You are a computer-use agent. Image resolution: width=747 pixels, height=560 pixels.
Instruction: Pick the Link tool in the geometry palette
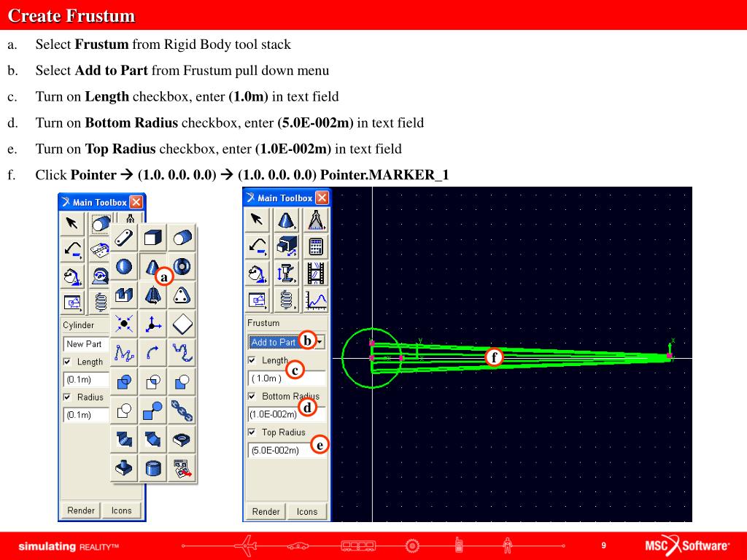coord(124,237)
